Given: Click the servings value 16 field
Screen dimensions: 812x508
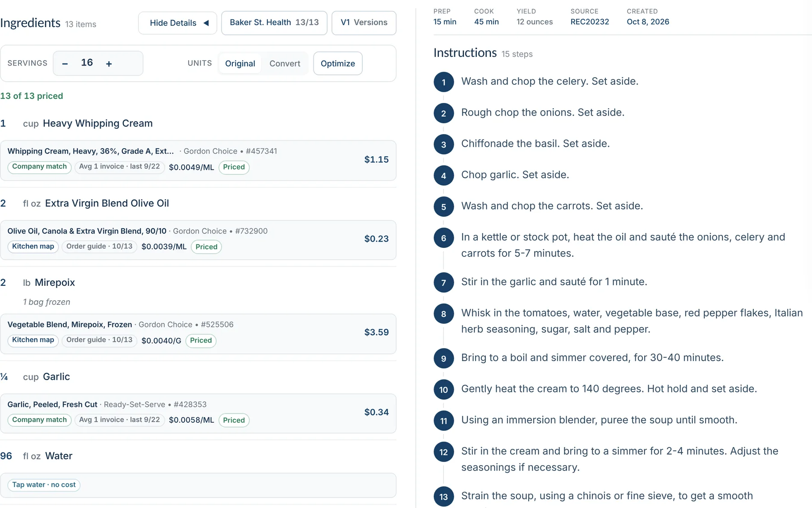Looking at the screenshot, I should [x=87, y=63].
